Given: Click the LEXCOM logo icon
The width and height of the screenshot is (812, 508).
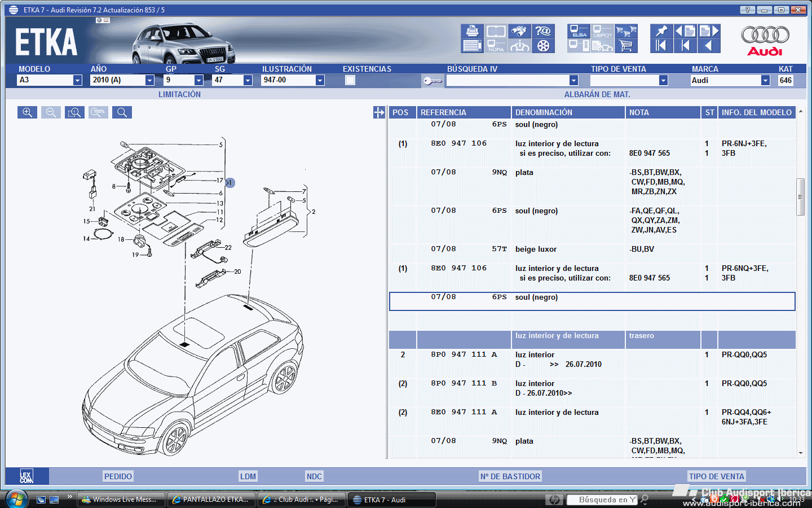Looking at the screenshot, I should [x=27, y=476].
